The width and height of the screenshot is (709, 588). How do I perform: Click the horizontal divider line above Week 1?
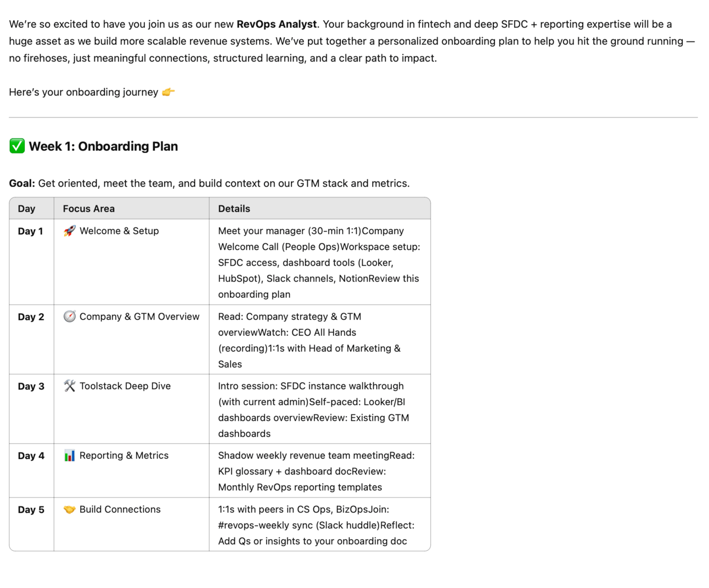(x=353, y=117)
